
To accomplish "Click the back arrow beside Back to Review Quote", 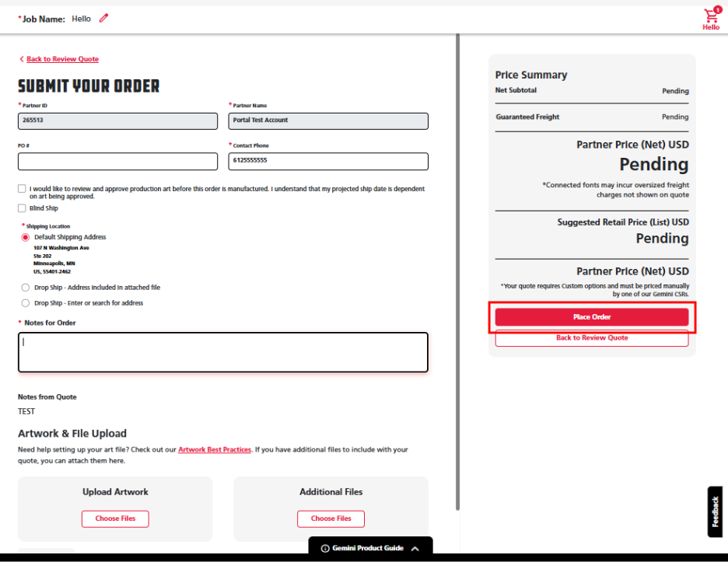I will click(x=21, y=59).
